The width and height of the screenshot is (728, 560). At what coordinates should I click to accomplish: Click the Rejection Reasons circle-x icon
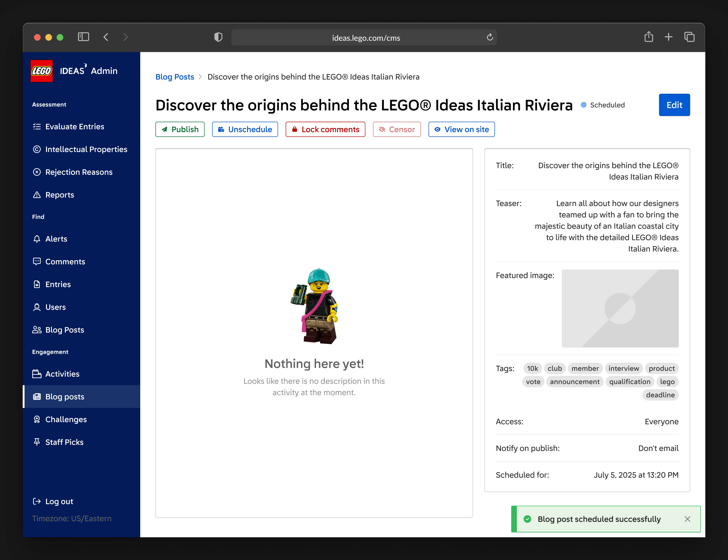point(37,172)
